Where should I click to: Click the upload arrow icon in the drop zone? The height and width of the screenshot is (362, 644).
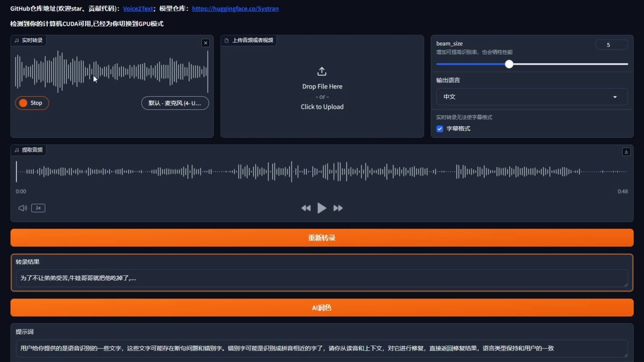click(x=322, y=71)
